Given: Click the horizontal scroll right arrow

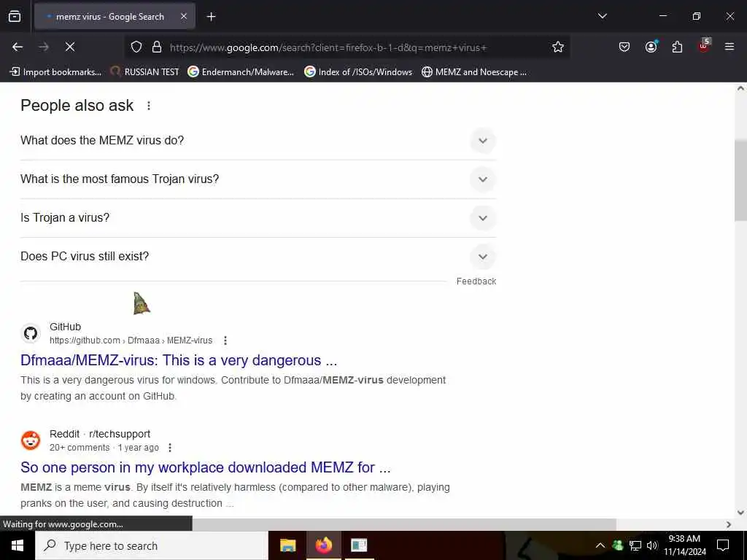Looking at the screenshot, I should click(x=729, y=524).
